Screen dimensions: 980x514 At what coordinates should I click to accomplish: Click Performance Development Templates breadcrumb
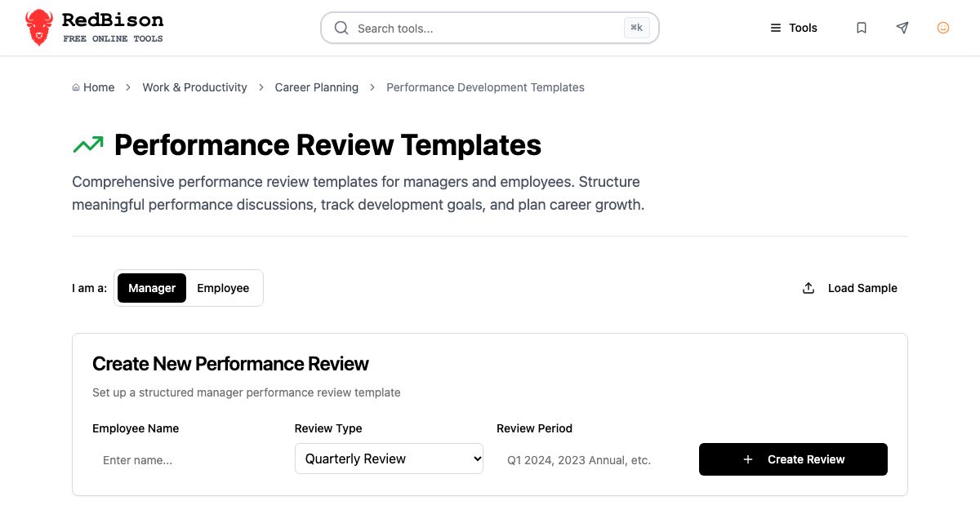pos(485,87)
